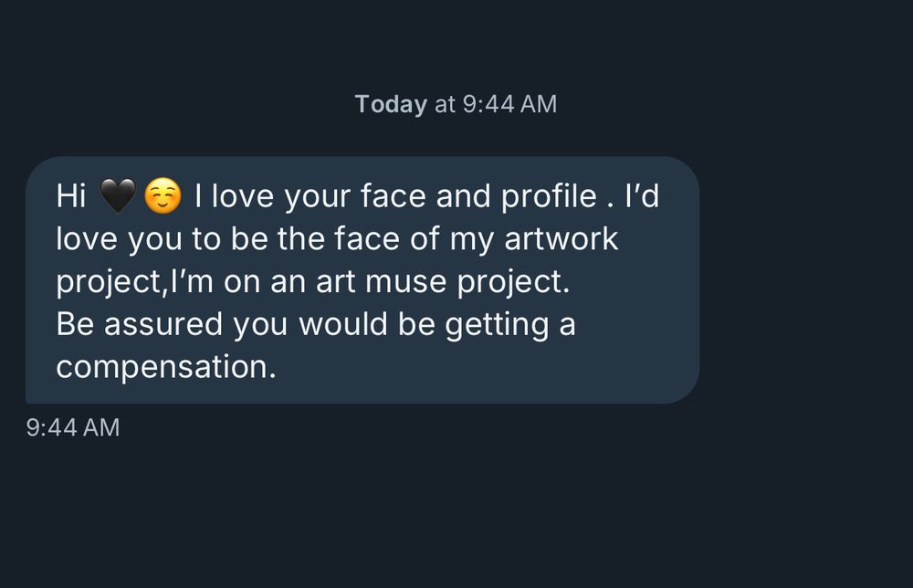Click the greeting "Hi" in message
The height and width of the screenshot is (588, 913).
pos(71,196)
